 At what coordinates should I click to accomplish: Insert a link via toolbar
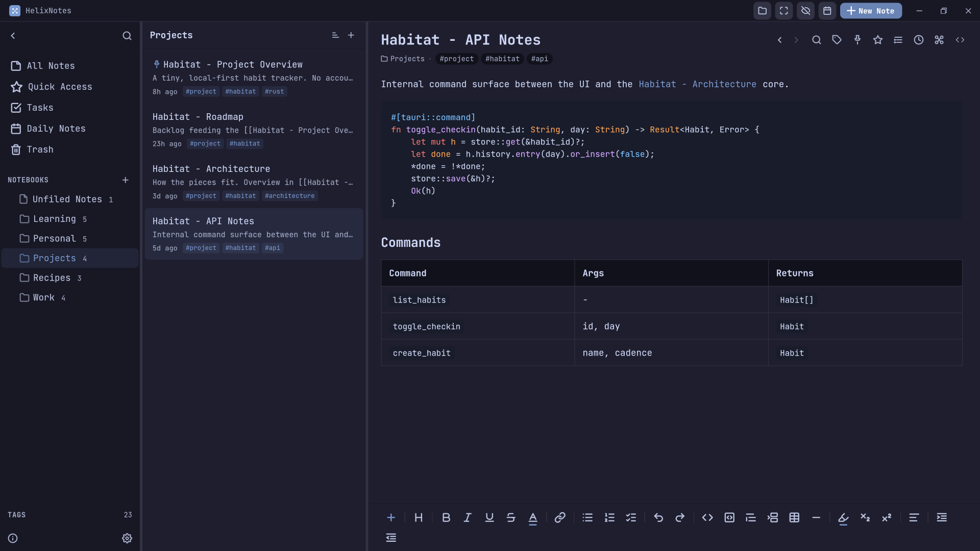click(560, 518)
